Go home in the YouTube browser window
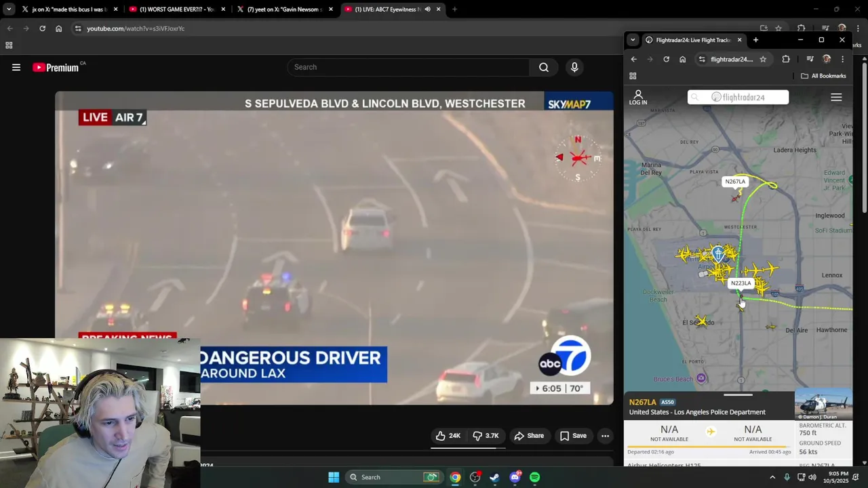This screenshot has height=488, width=868. pyautogui.click(x=58, y=28)
